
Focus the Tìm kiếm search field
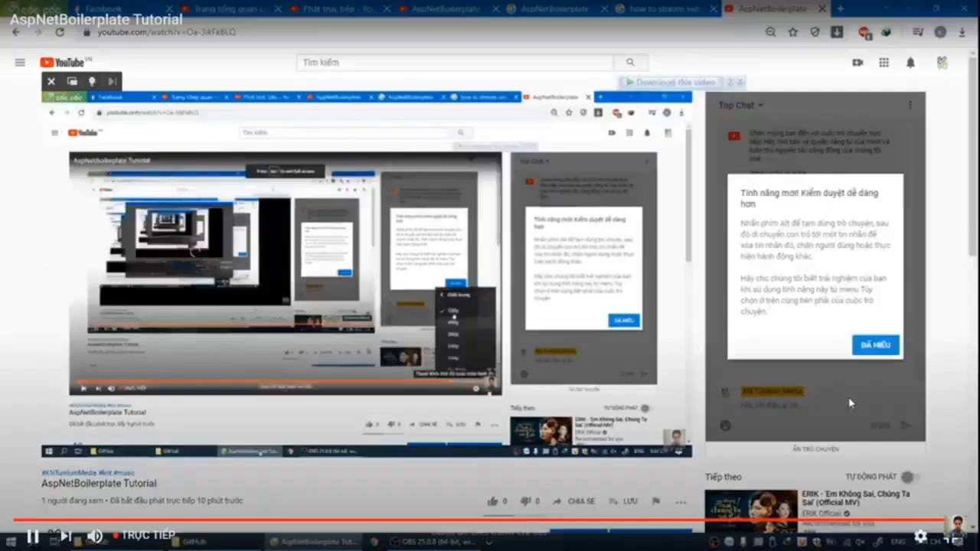point(455,63)
